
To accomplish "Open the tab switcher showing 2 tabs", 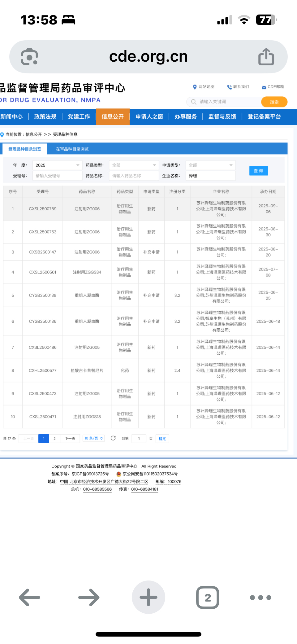I will 208,597.
